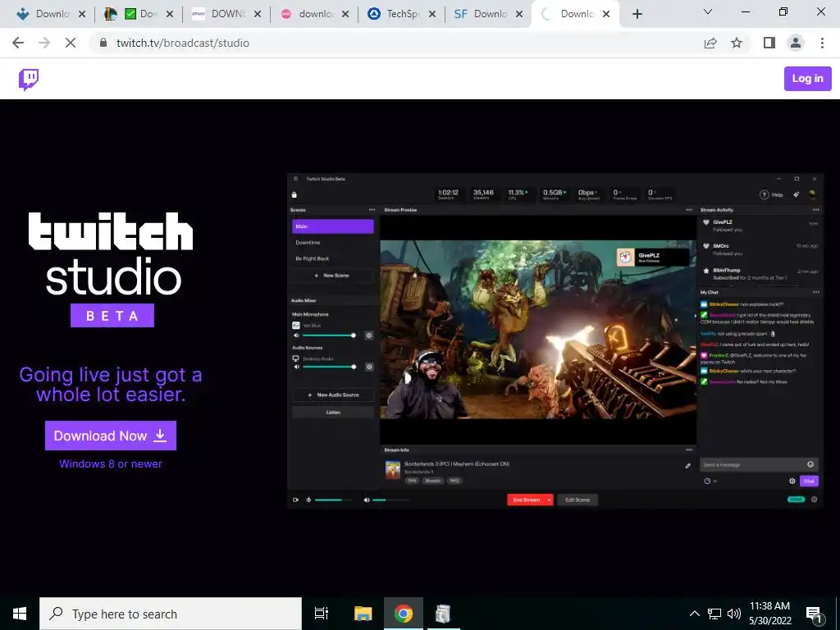Stop loading the current page

pyautogui.click(x=71, y=43)
